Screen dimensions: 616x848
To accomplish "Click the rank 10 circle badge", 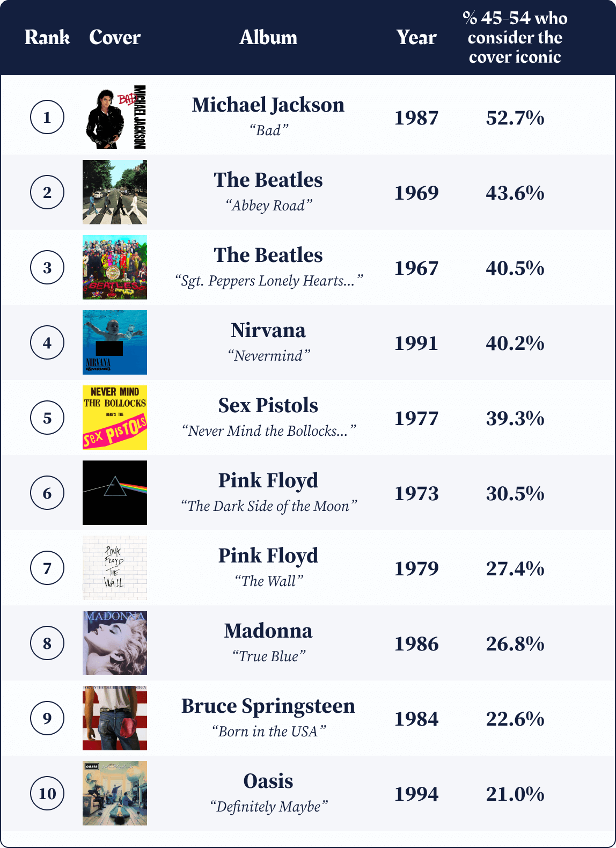I will click(47, 793).
